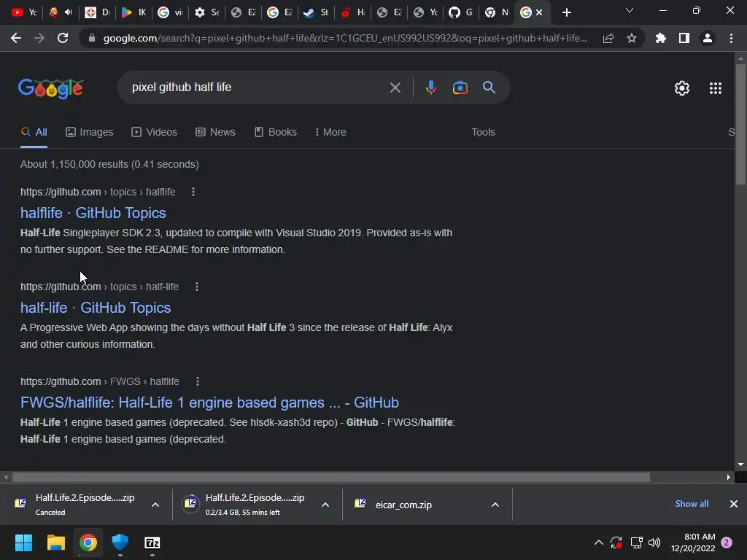Open the Chrome profile icon
The image size is (747, 560).
tap(708, 38)
